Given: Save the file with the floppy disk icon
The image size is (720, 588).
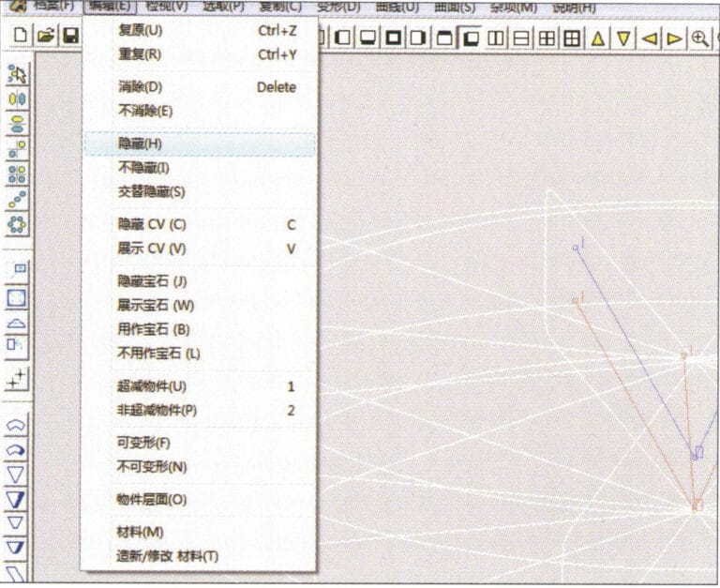Looking at the screenshot, I should pyautogui.click(x=70, y=36).
